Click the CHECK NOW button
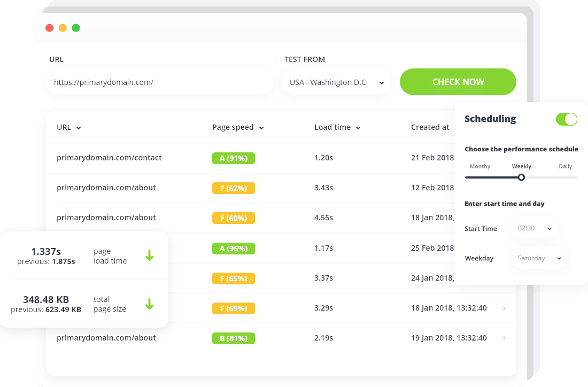This screenshot has height=387, width=588. (x=458, y=82)
